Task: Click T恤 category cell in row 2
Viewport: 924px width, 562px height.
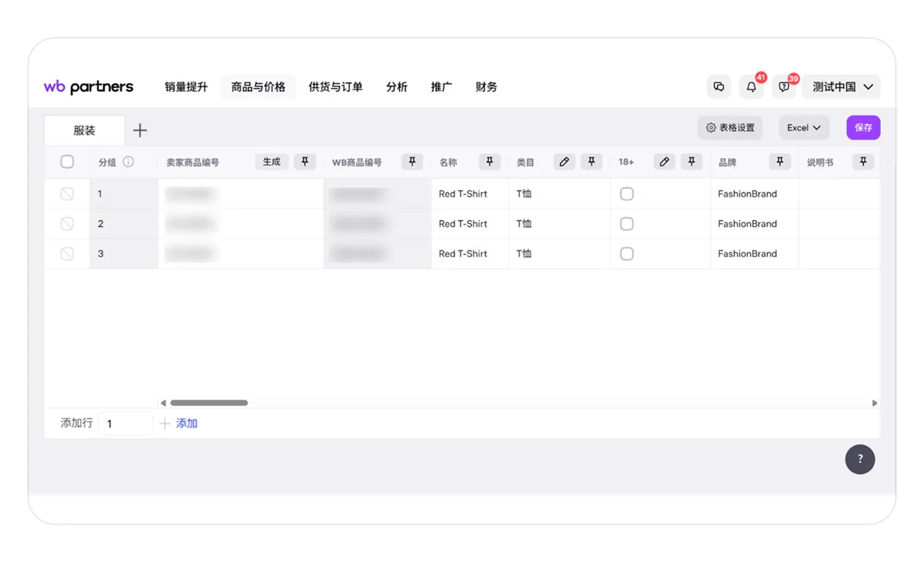Action: point(560,224)
